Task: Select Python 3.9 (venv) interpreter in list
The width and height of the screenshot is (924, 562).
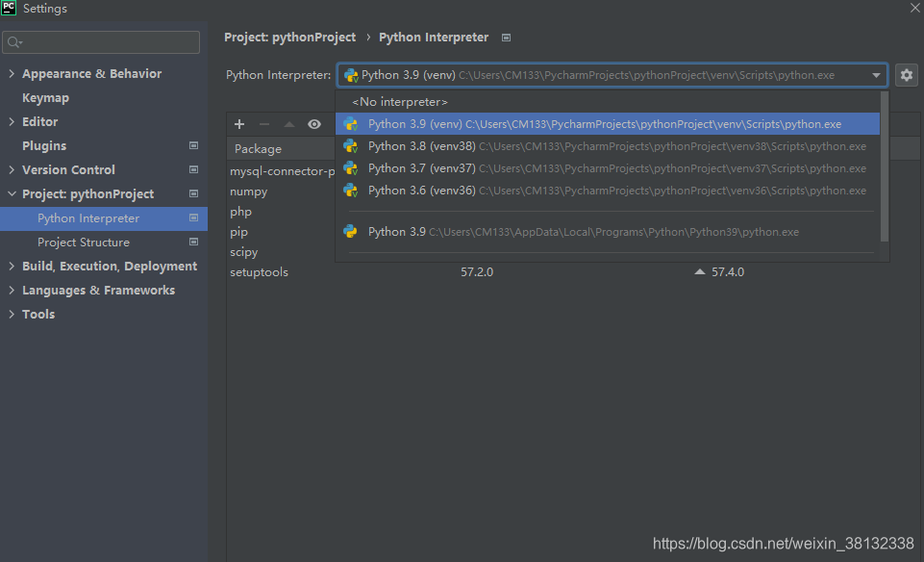Action: click(608, 124)
